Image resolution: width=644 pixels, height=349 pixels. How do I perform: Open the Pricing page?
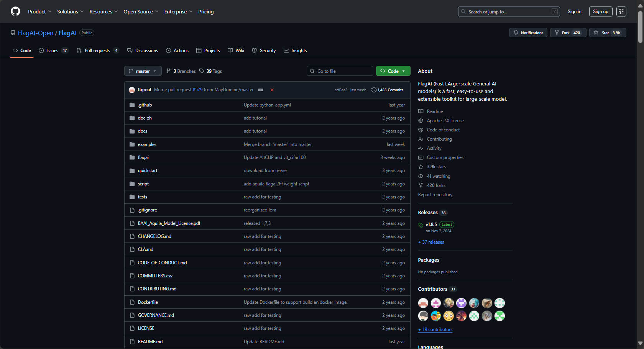(x=206, y=11)
